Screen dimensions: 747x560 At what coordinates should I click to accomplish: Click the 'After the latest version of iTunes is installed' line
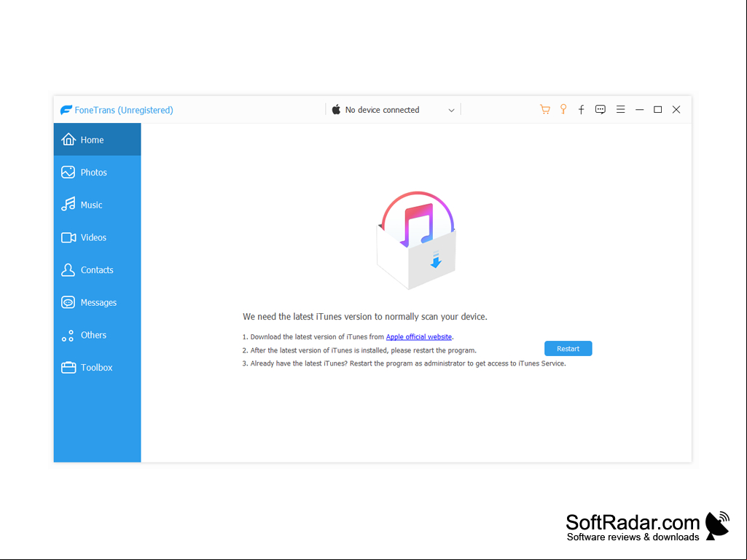tap(359, 350)
